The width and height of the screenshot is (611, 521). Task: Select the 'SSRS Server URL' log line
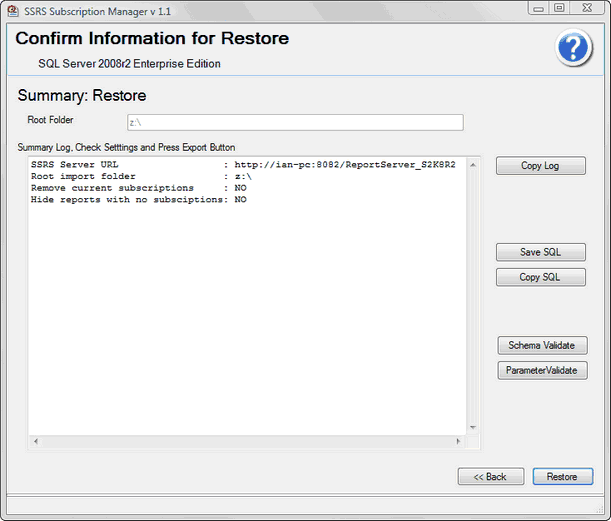243,164
